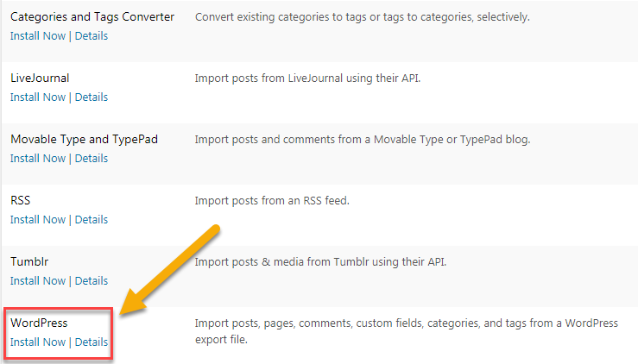
Task: View Details for the WordPress importer
Action: (92, 342)
